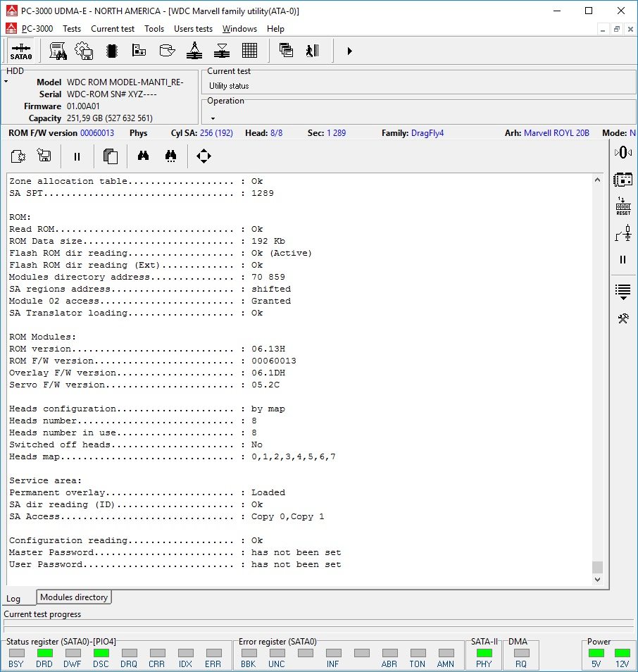Click the Model value WDC ROM MODEL-MANTI_RE-
Screen dimensions: 638x672
pyautogui.click(x=125, y=82)
